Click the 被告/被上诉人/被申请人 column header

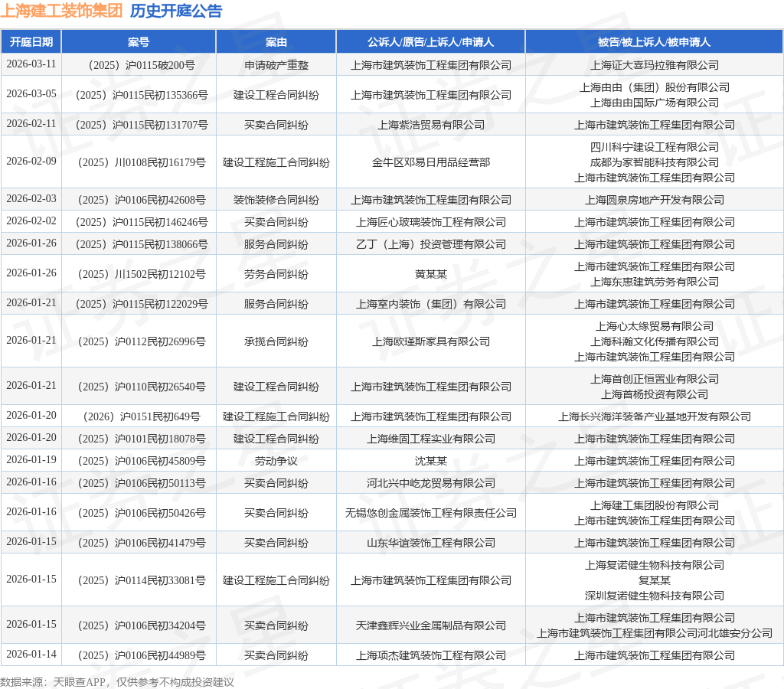pos(654,42)
